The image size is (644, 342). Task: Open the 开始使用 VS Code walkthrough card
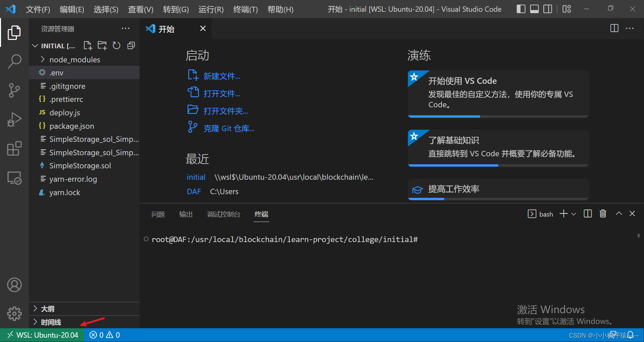click(498, 94)
